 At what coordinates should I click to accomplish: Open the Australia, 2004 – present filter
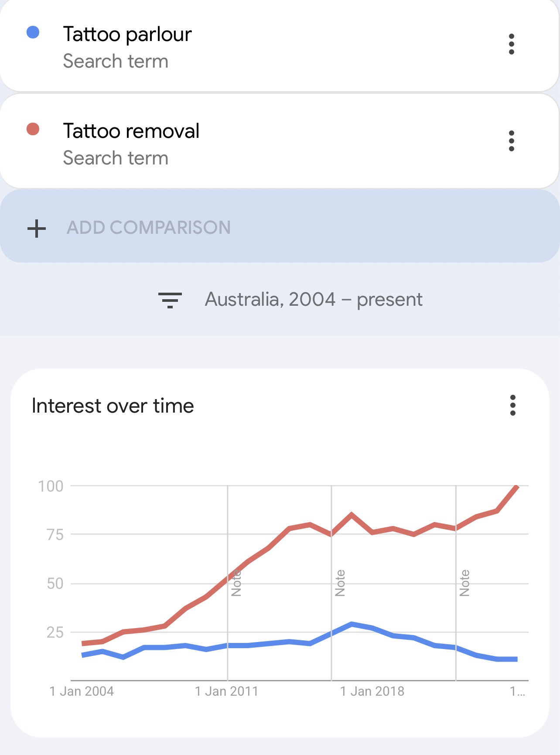pyautogui.click(x=313, y=300)
